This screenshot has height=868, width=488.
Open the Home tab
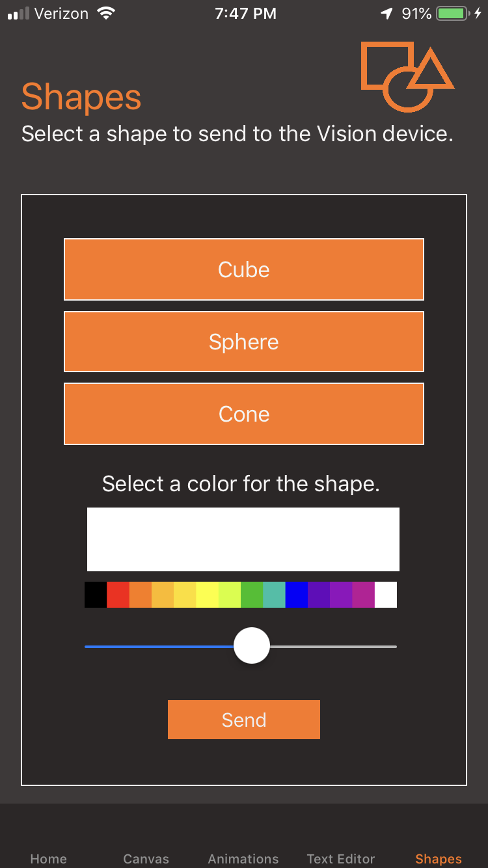coord(48,859)
